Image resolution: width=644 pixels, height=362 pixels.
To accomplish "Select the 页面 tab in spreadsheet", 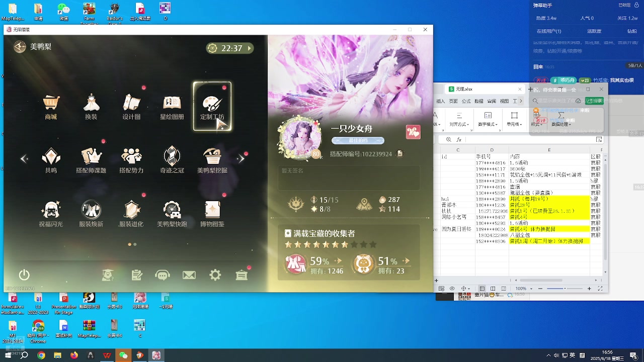I will (454, 101).
